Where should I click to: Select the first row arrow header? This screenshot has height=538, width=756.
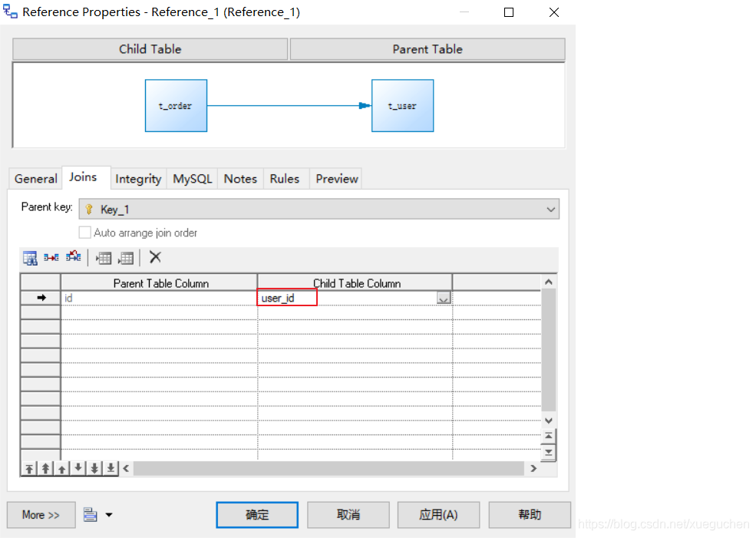[x=41, y=298]
